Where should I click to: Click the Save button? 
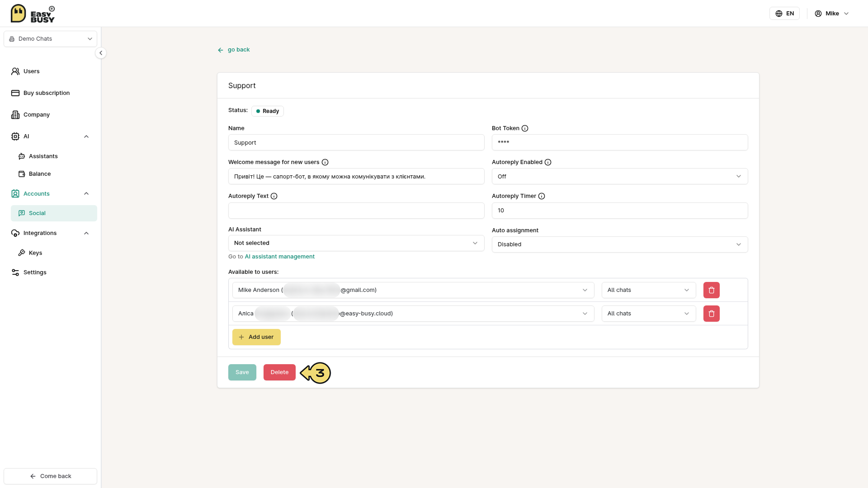242,372
